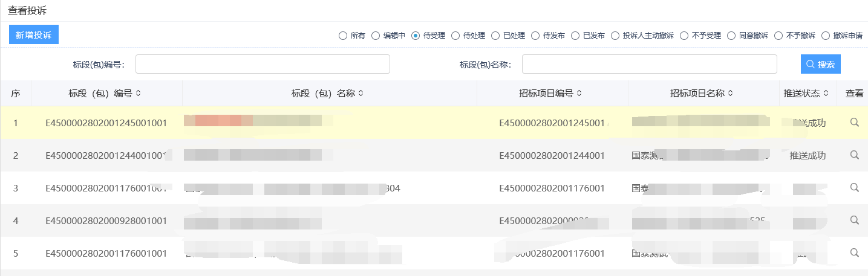This screenshot has height=276, width=868.
Task: Choose the 已处理 radio option
Action: (x=495, y=36)
